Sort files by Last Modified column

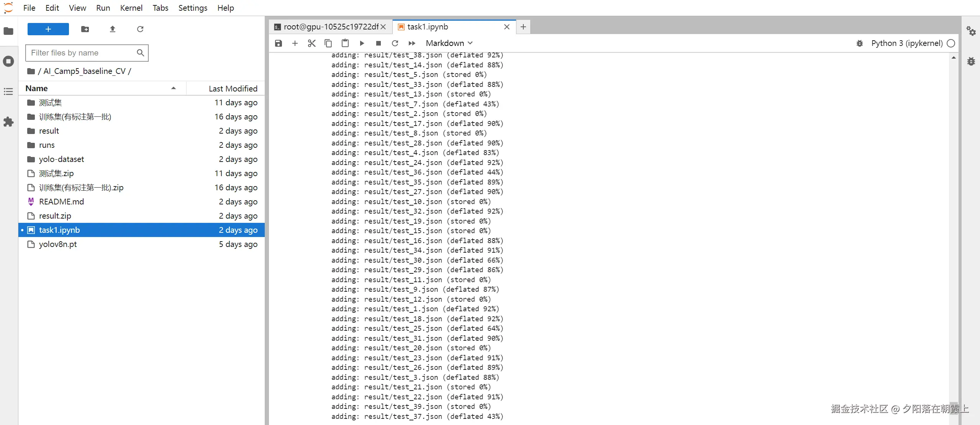pos(233,88)
